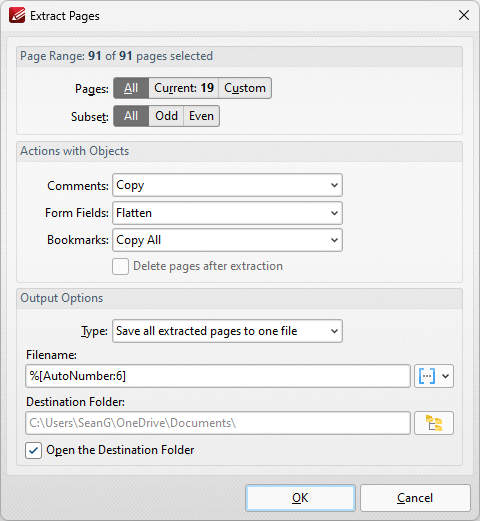Screen dimensions: 480x521
Task: Browse for destination folder icon
Action: [434, 423]
